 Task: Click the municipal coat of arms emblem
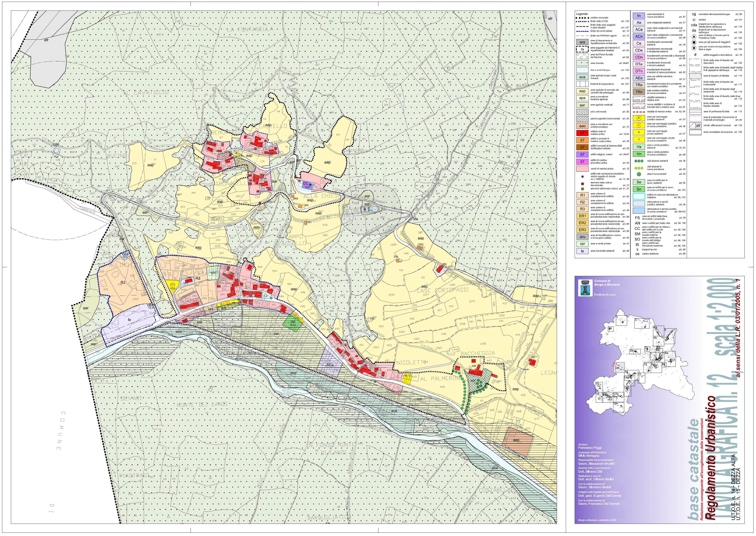[585, 288]
